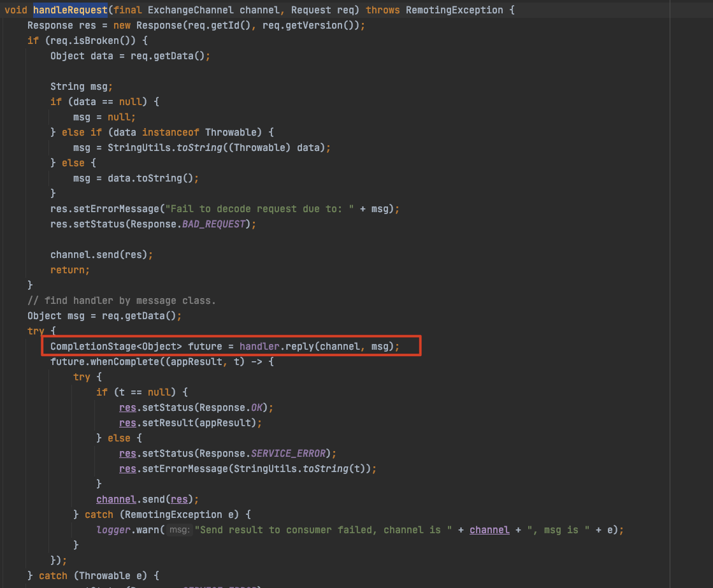Click the '// find handler by message class.' comment
Viewport: 713px width, 588px height.
tap(122, 301)
